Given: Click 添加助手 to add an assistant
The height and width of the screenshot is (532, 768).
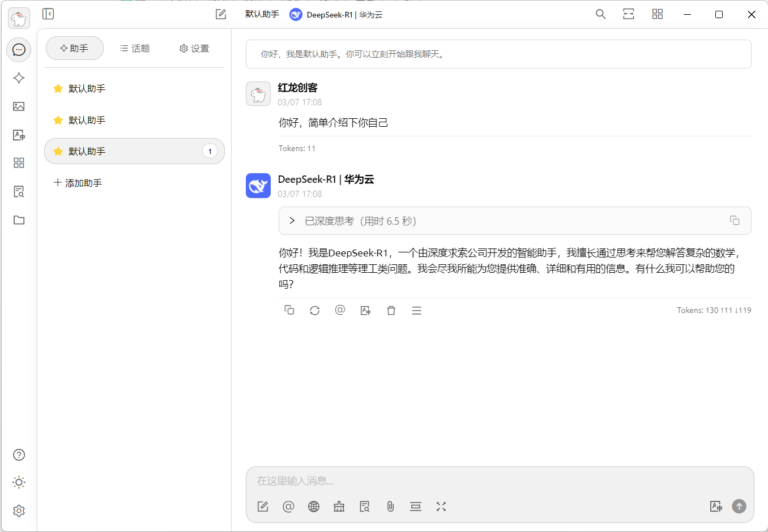Looking at the screenshot, I should pyautogui.click(x=78, y=183).
